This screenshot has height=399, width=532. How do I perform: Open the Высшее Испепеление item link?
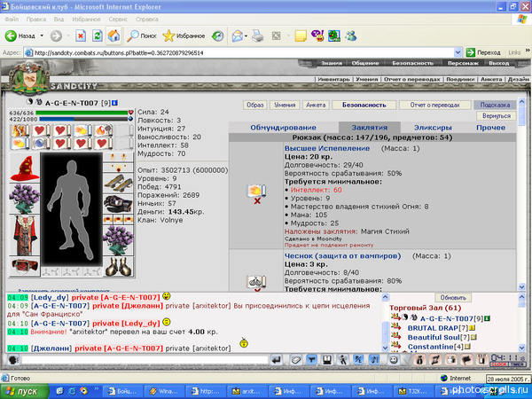pyautogui.click(x=327, y=148)
